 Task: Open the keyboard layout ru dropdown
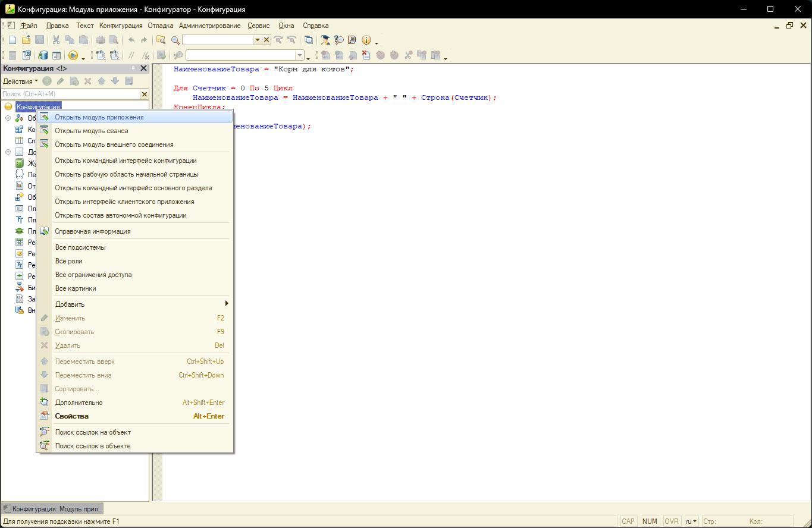point(692,521)
